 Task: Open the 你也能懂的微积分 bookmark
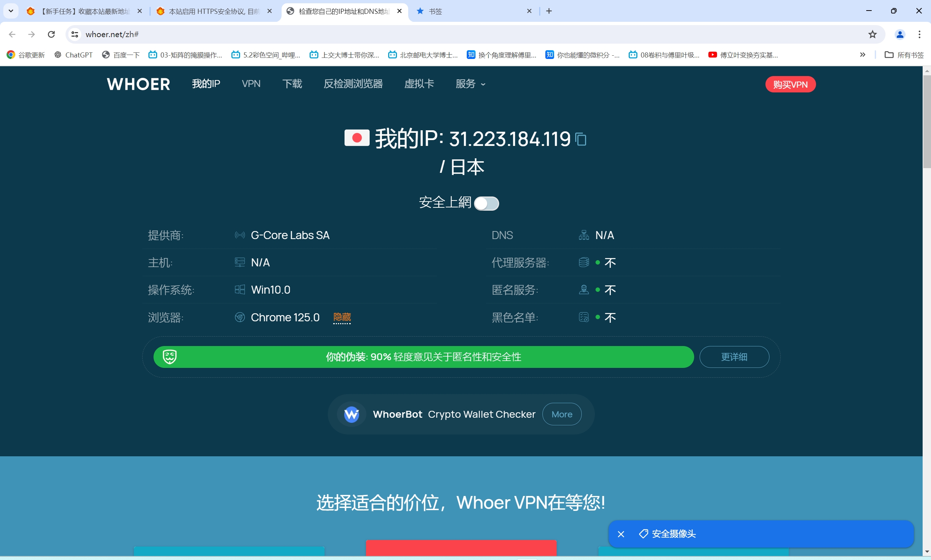pos(582,55)
